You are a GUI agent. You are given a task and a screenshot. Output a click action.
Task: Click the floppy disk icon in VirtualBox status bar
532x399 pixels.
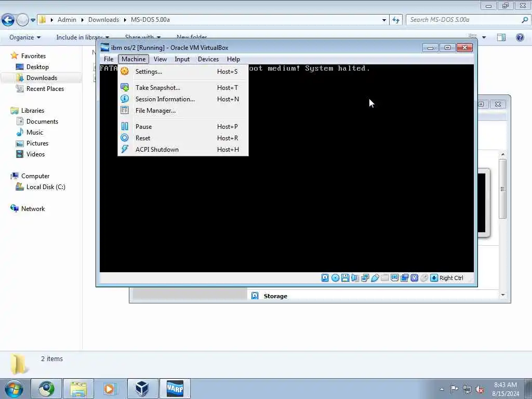point(345,278)
